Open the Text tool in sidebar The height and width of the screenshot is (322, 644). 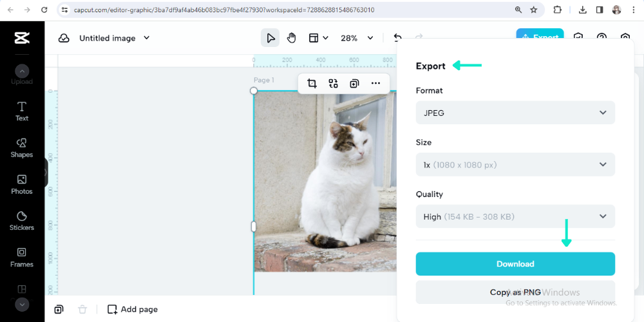tap(22, 111)
